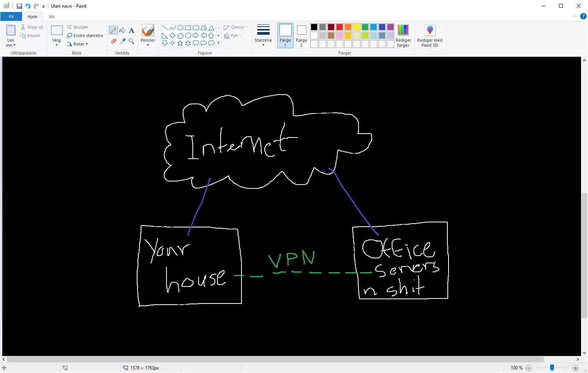Choose the cloud callout shape
The width and height of the screenshot is (588, 373).
[211, 43]
